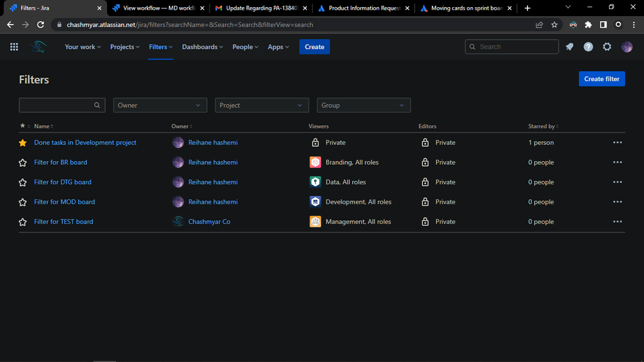Sort filters by Starred by column
644x362 pixels.
click(543, 126)
